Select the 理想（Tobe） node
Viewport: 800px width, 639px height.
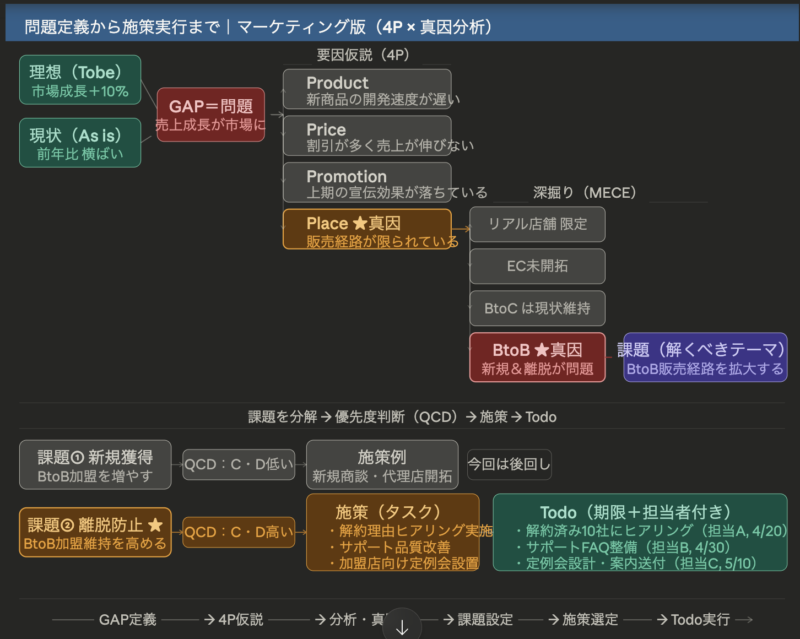80,80
